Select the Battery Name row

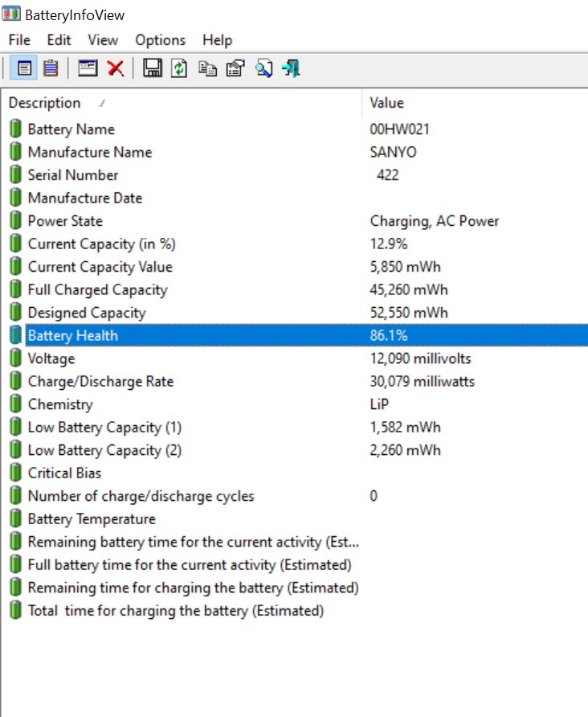[295, 129]
